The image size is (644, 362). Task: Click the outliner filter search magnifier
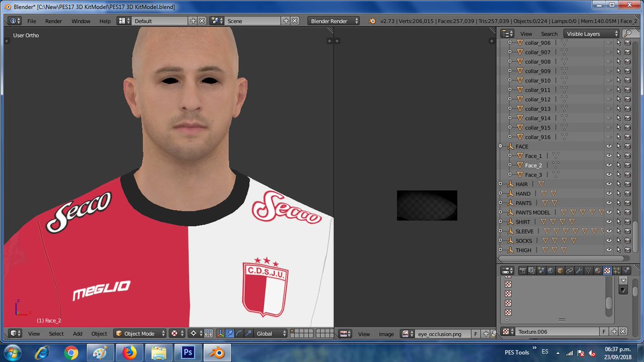point(627,33)
